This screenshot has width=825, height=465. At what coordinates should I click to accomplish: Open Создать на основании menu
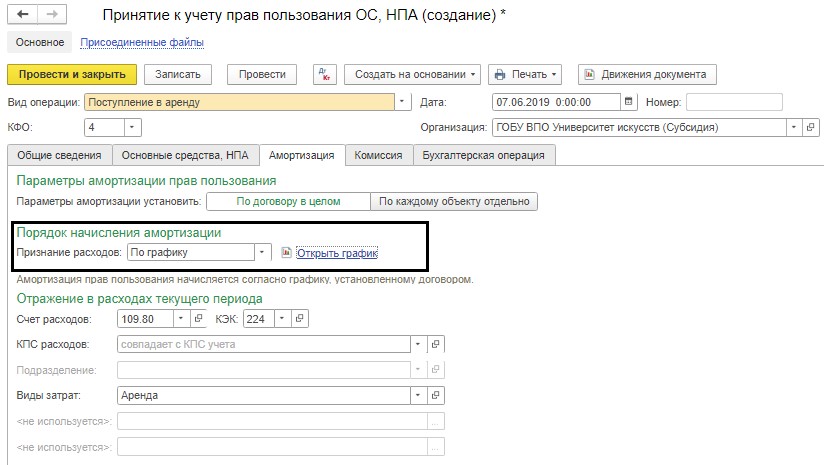(x=412, y=74)
